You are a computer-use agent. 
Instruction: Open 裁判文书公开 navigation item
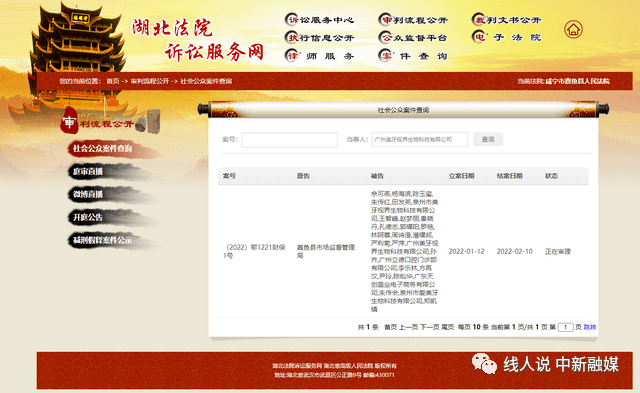click(x=507, y=20)
